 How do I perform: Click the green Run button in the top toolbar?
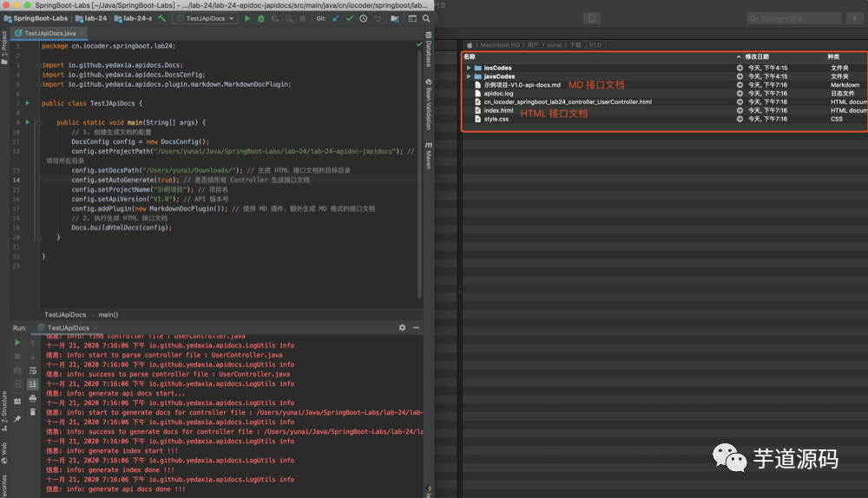coord(247,18)
